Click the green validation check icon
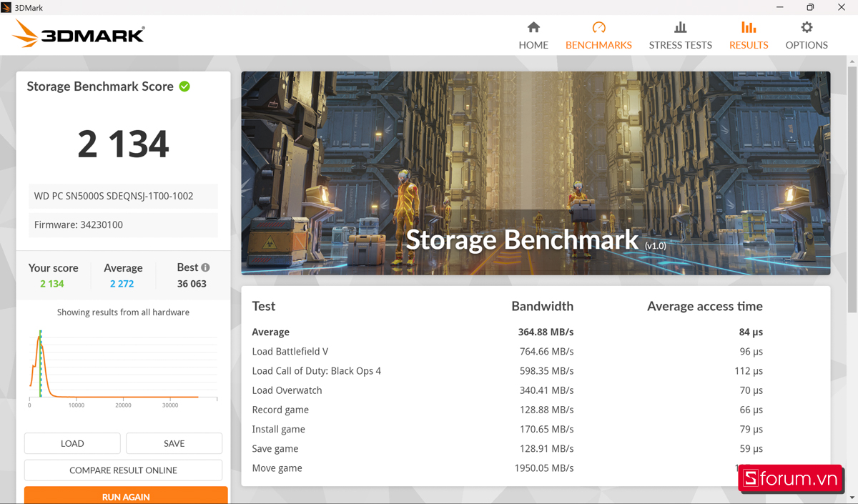 tap(184, 87)
